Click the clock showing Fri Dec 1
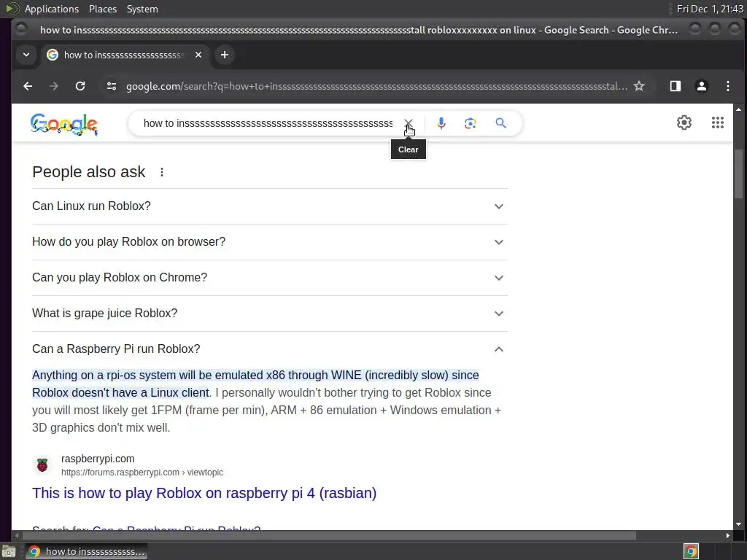The image size is (747, 560). coord(709,9)
